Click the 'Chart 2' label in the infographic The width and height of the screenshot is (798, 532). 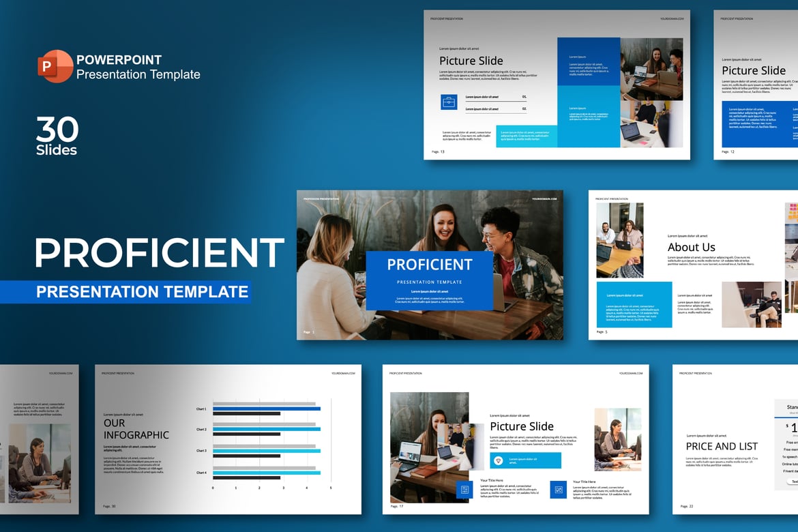coord(201,429)
